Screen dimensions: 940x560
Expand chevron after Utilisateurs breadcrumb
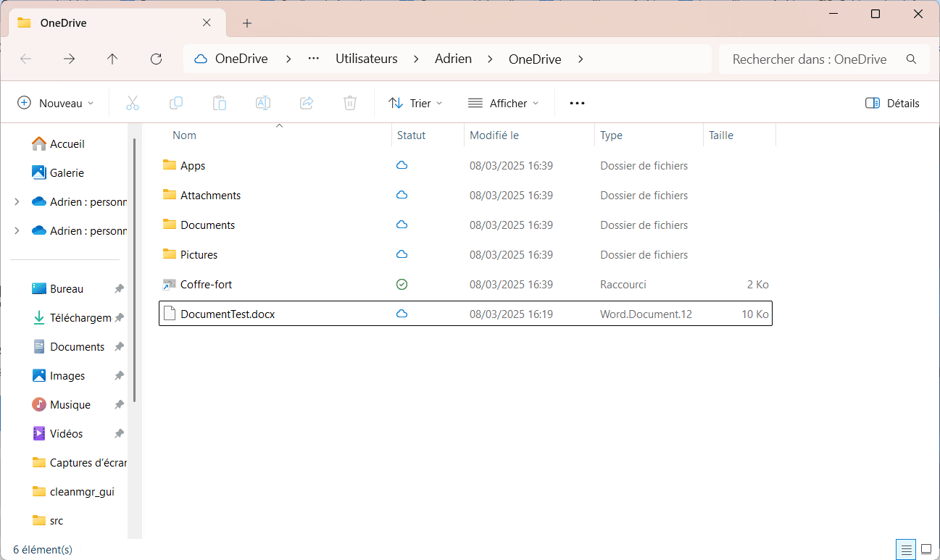[416, 59]
